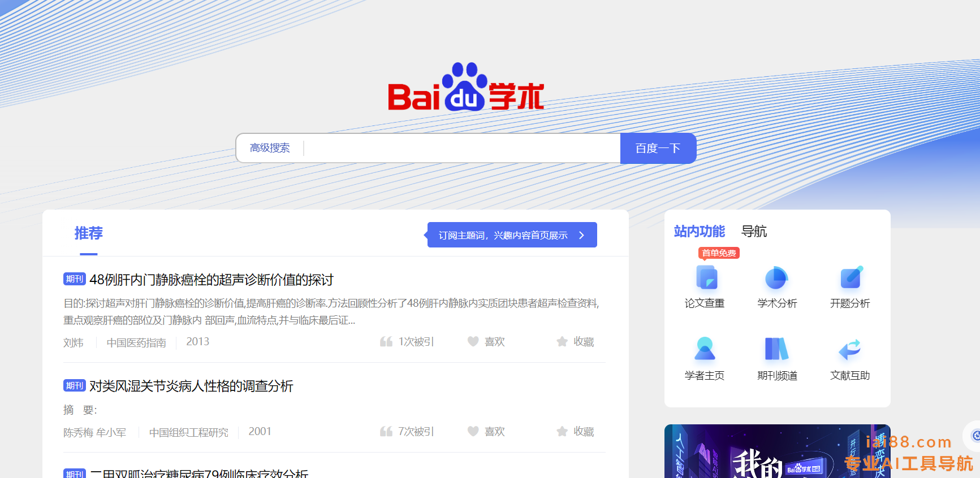
Task: Open the 高级搜索 advanced search option
Action: click(270, 148)
